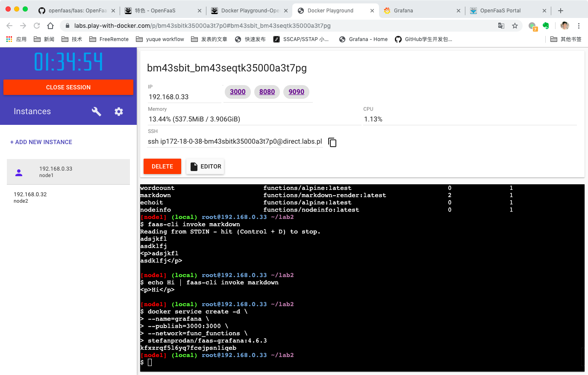Click the browser forward arrow
Viewport: 588px width, 375px height.
pyautogui.click(x=23, y=26)
